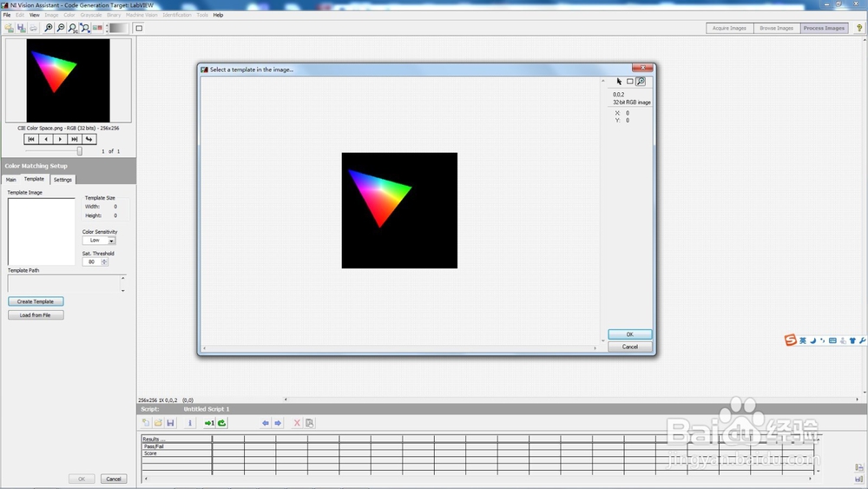Click the Process Images button

click(x=824, y=29)
